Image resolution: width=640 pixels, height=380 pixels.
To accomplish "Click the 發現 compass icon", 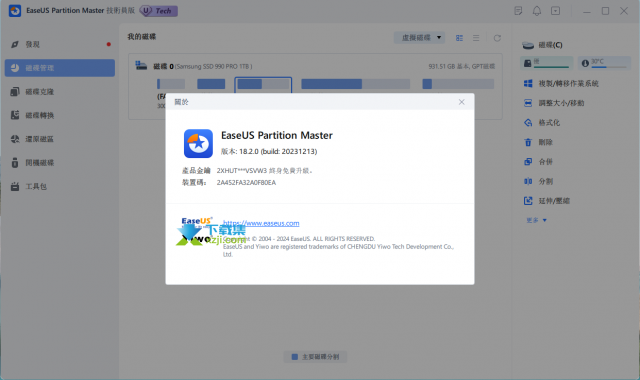I will tap(15, 44).
